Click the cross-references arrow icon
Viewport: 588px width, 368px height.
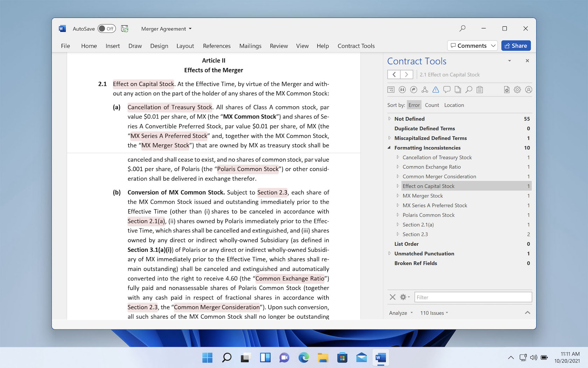[413, 90]
